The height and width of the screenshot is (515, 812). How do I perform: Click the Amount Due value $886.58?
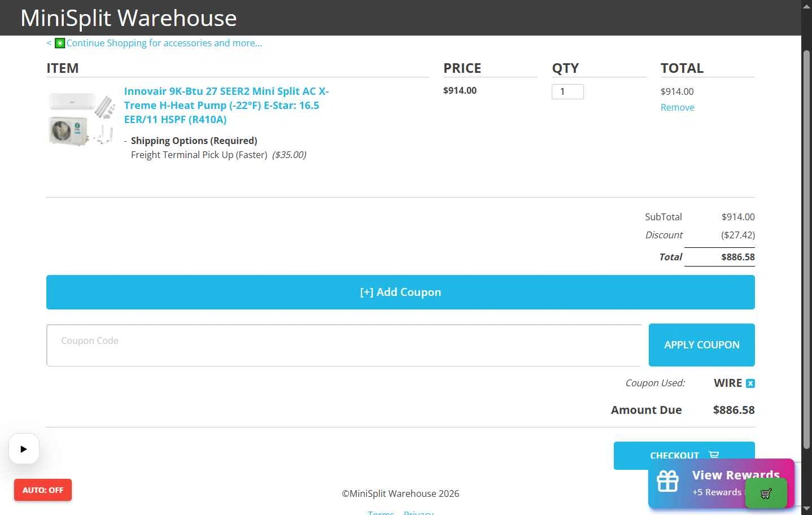click(x=734, y=410)
